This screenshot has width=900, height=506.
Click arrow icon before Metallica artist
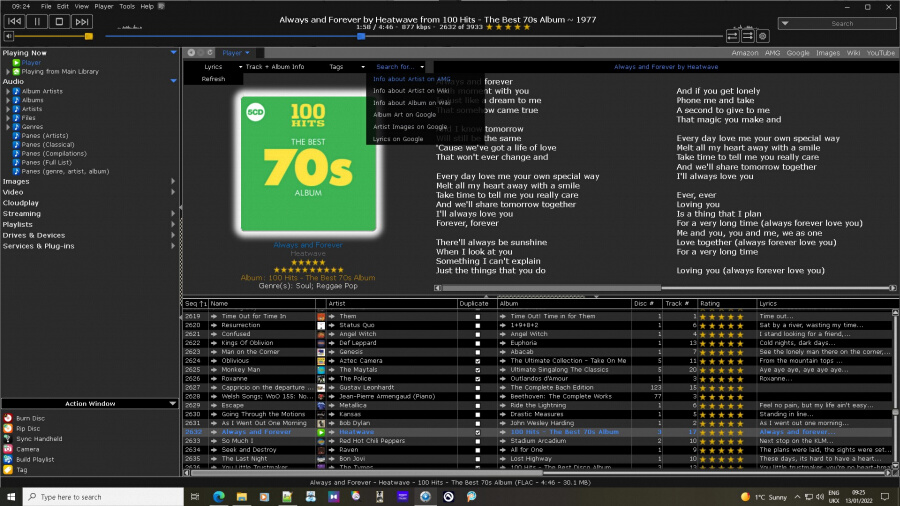pyautogui.click(x=332, y=406)
